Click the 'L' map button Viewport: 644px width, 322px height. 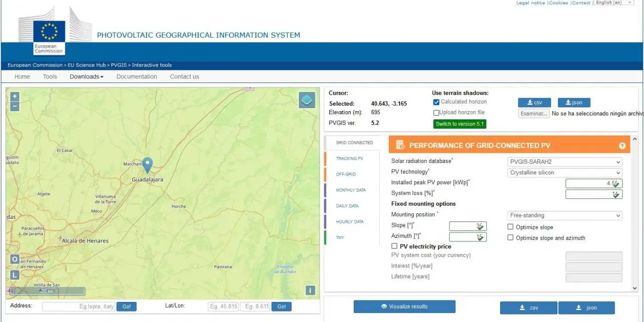click(15, 275)
